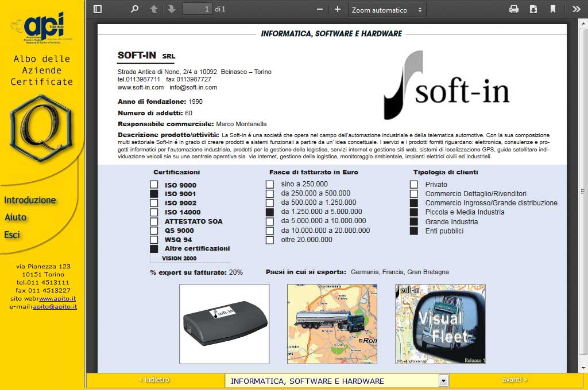The height and width of the screenshot is (390, 588).
Task: Click the Marco Montanella name
Action: coord(241,124)
